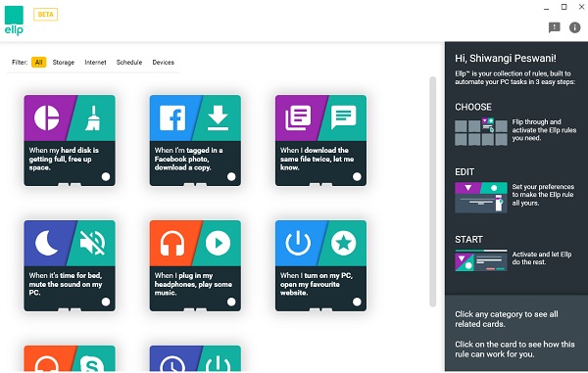Image resolution: width=588 pixels, height=373 pixels.
Task: Open the 'When my hard disk is getting full' card text
Action: (x=64, y=159)
